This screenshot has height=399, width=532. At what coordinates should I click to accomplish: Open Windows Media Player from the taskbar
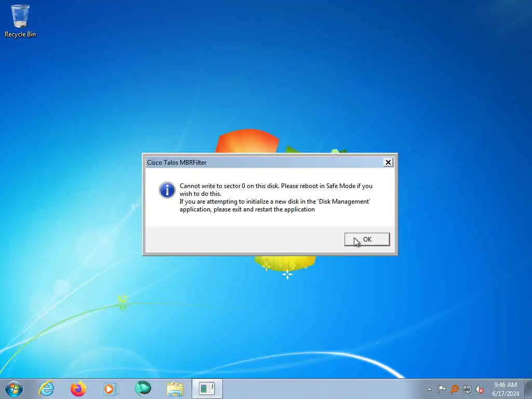[110, 389]
